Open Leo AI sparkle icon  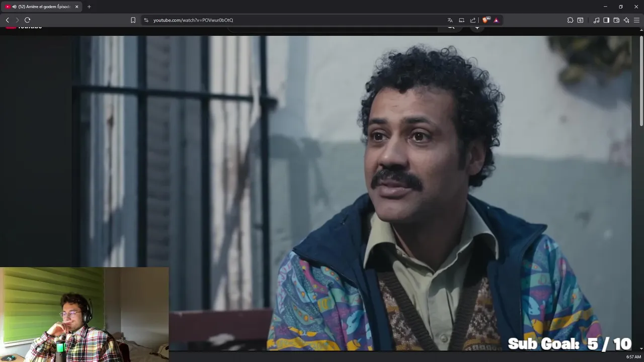tap(626, 20)
